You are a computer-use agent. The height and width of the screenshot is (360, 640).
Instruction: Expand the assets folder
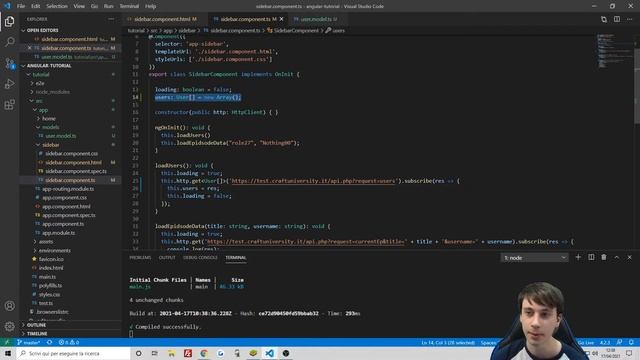46,242
